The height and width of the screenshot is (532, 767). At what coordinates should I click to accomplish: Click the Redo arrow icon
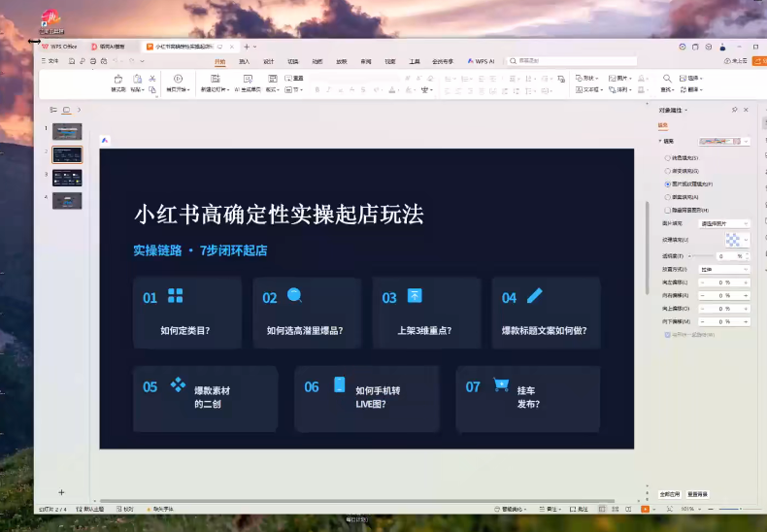[132, 61]
